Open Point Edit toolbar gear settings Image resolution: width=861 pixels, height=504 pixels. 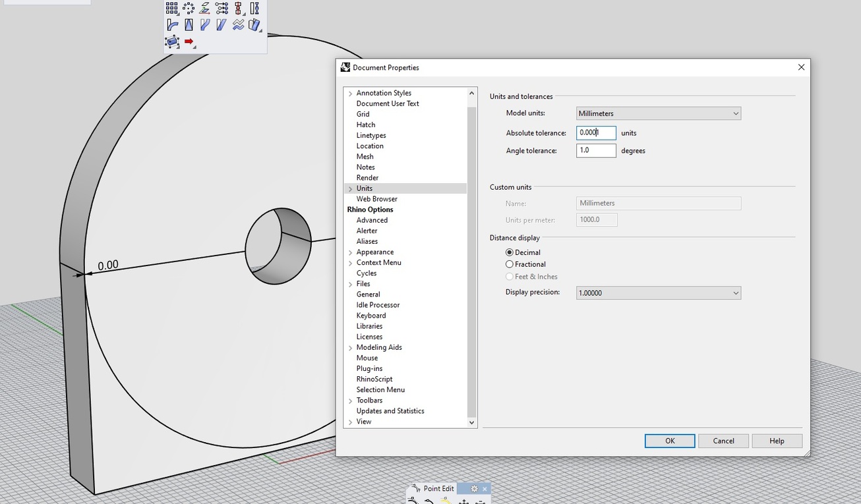pos(474,489)
